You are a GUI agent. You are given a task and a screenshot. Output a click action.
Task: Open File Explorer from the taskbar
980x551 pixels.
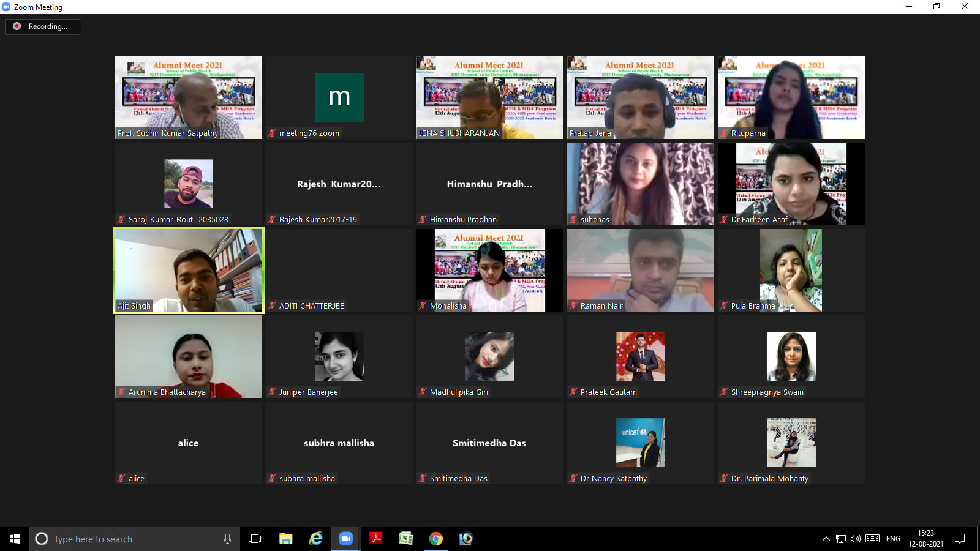click(286, 539)
